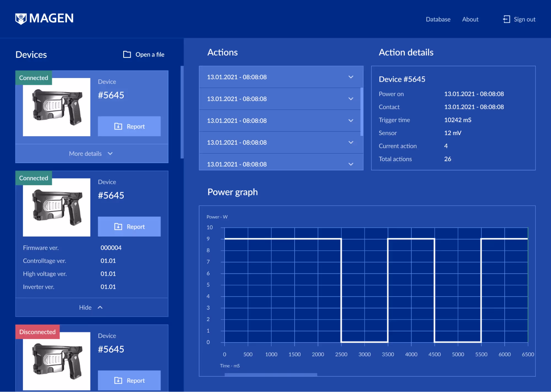This screenshot has height=392, width=551.
Task: Generate a report for the first connected device
Action: (129, 126)
